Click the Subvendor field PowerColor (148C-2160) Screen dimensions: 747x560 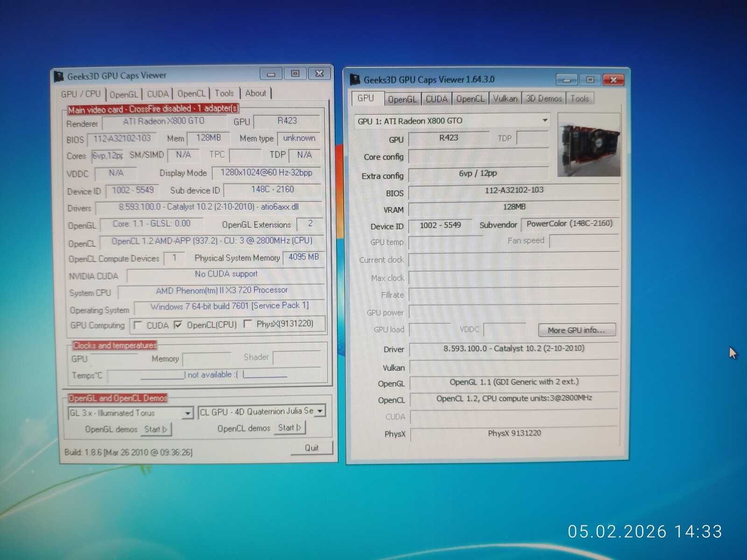pos(570,224)
